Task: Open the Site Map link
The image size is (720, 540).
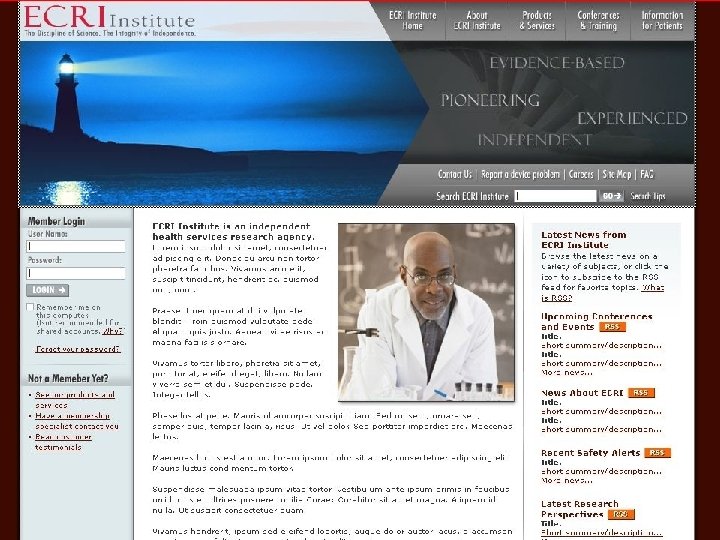Action: coord(617,174)
